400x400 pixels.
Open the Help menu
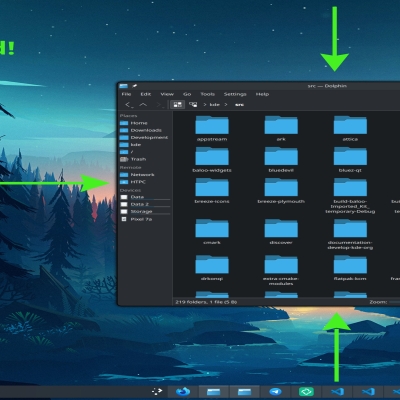pyautogui.click(x=262, y=94)
